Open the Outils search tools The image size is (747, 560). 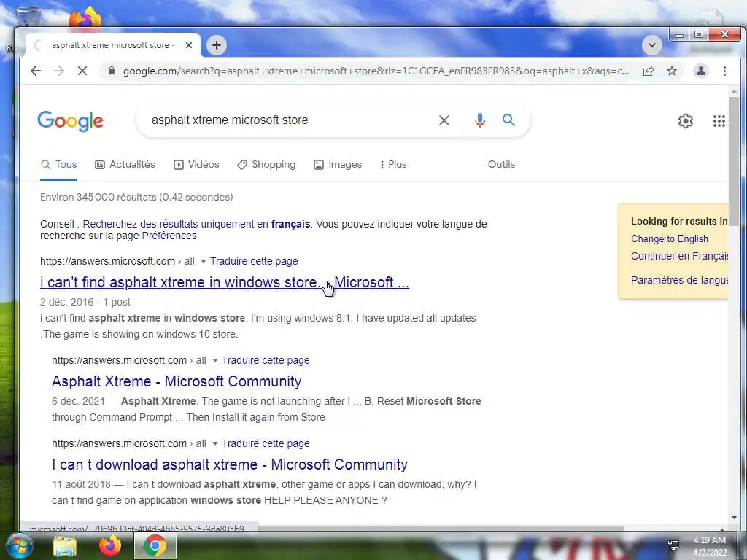click(501, 164)
